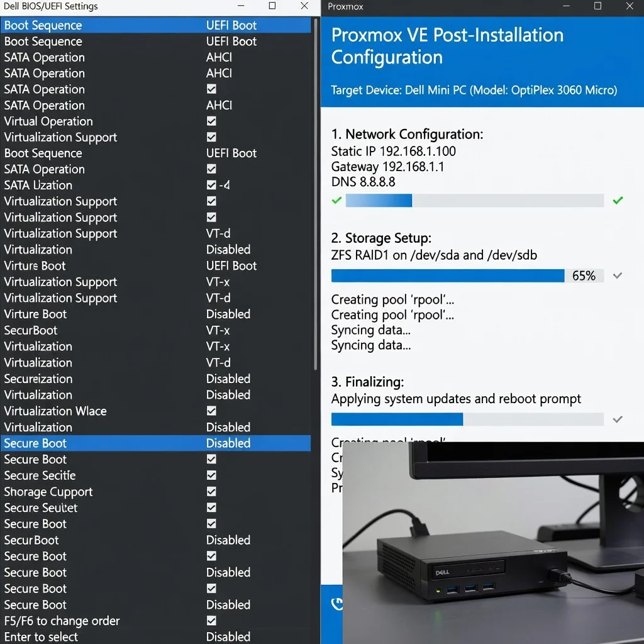Click the 2. Storage Setup heading
This screenshot has height=644, width=644.
coord(382,238)
